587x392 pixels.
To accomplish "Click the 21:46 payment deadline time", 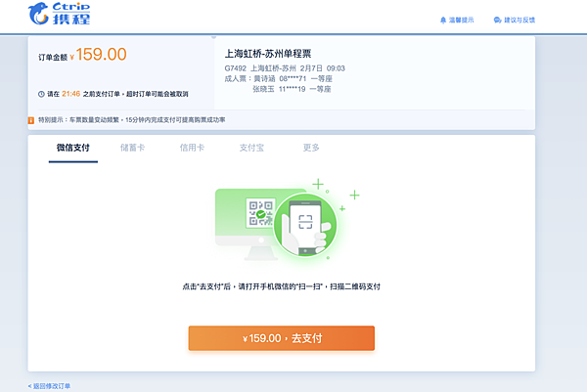I will [71, 94].
